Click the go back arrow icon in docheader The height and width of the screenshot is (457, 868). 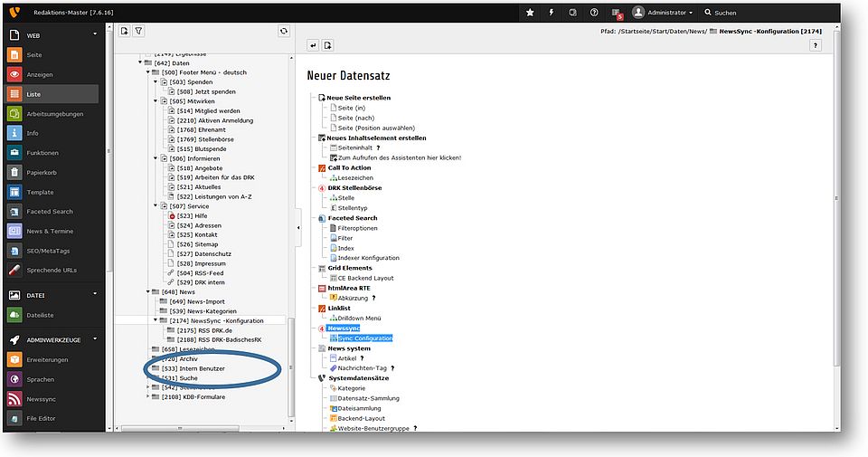pos(313,45)
